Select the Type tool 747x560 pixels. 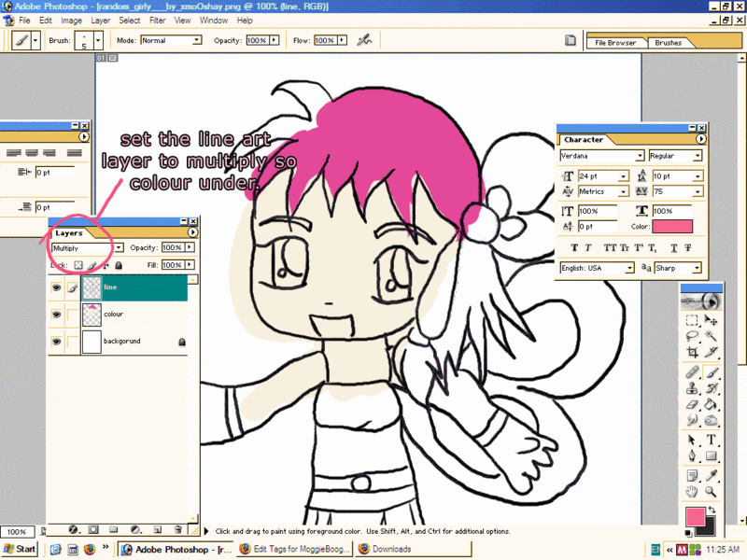pyautogui.click(x=711, y=440)
